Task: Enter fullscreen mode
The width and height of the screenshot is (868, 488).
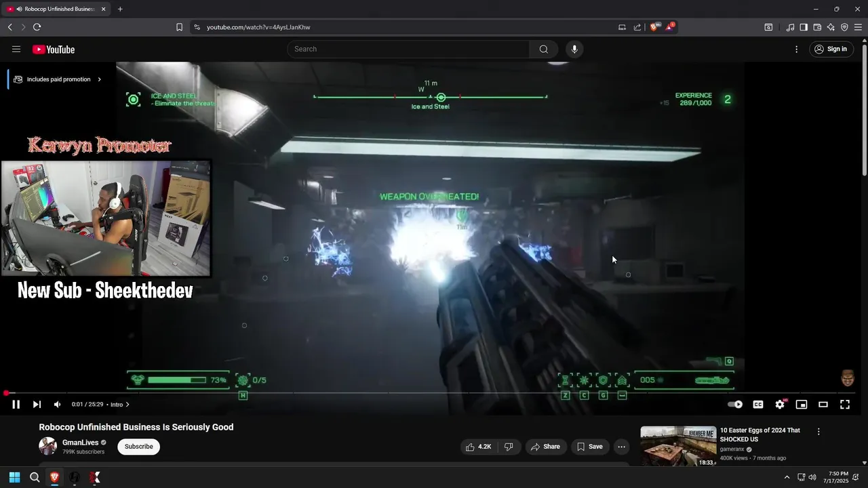Action: click(x=845, y=405)
